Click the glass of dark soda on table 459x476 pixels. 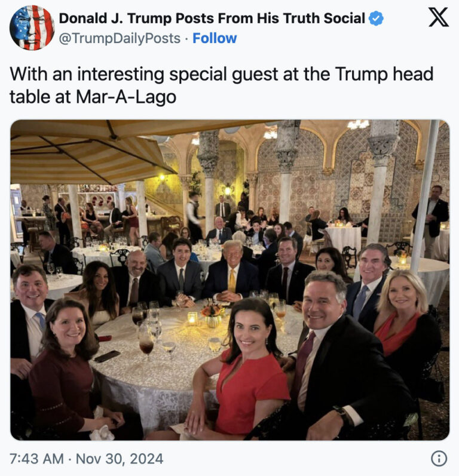(146, 345)
